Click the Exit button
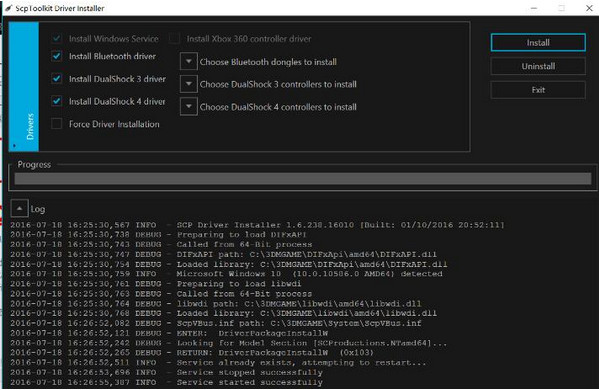599x390 pixels. tap(538, 90)
